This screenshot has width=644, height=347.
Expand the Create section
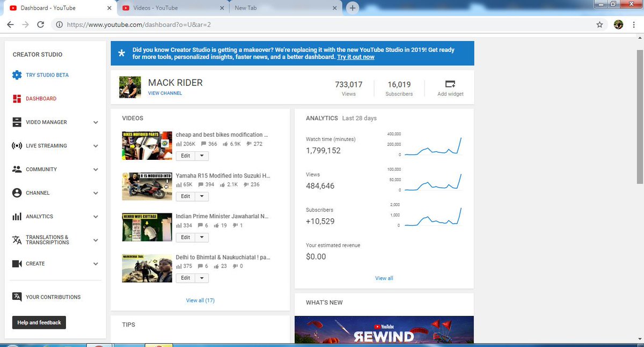(96, 264)
